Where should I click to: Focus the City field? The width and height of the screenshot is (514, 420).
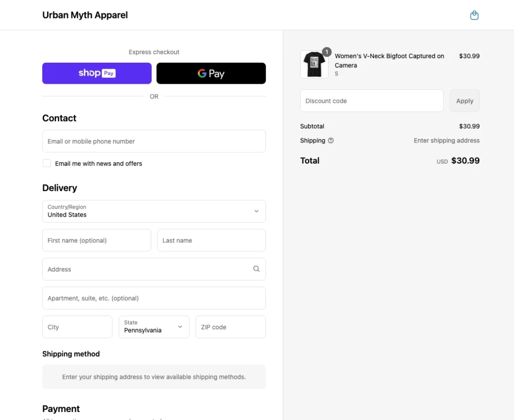click(77, 327)
